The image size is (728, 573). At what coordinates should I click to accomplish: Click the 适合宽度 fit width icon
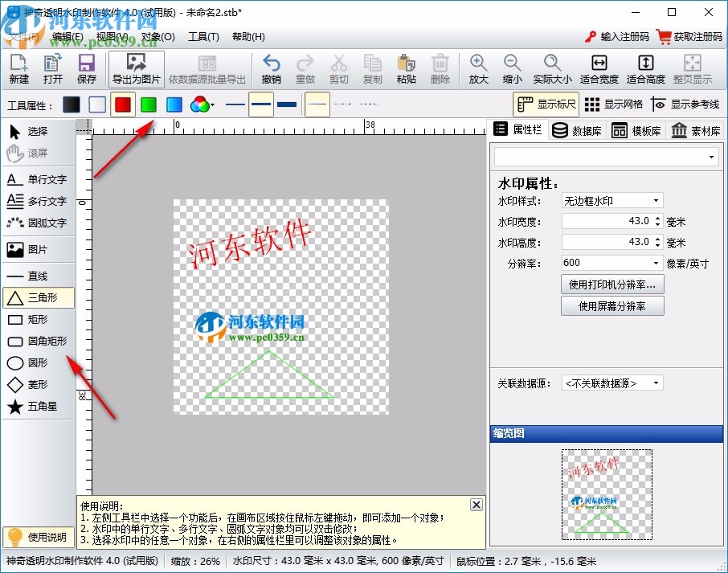pyautogui.click(x=599, y=69)
